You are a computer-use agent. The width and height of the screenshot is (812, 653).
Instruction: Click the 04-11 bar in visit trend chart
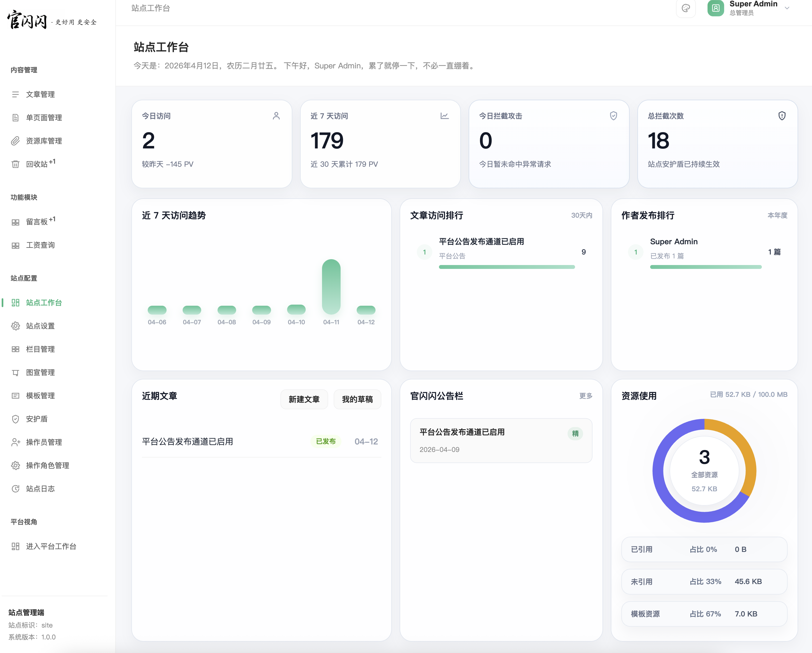tap(331, 287)
